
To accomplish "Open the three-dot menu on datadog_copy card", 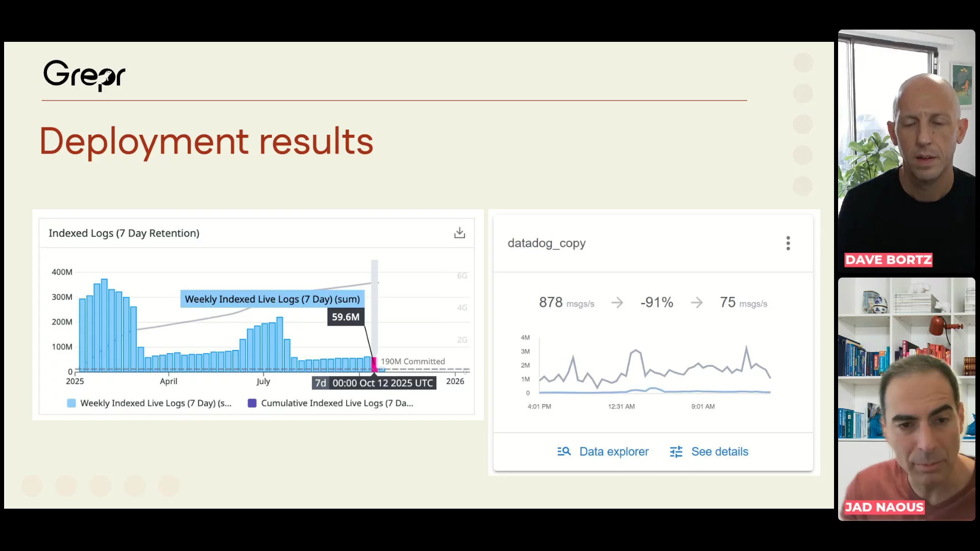I will click(x=788, y=243).
